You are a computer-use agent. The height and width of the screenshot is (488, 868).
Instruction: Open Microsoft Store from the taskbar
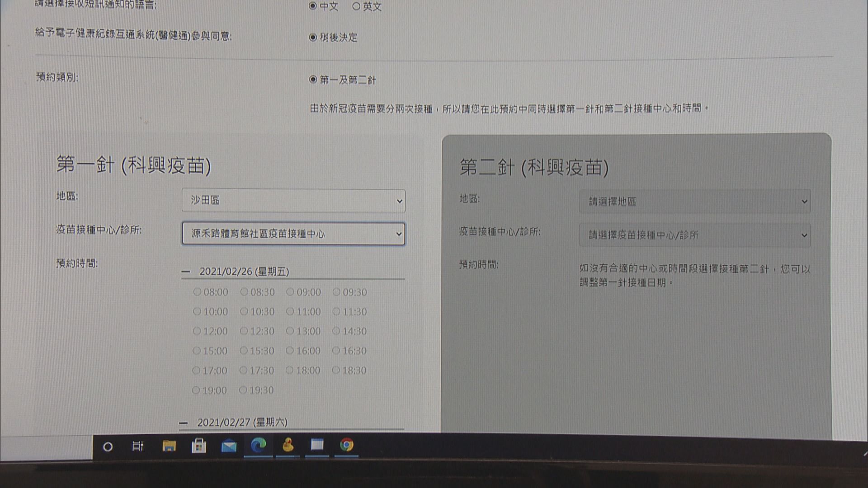[199, 446]
